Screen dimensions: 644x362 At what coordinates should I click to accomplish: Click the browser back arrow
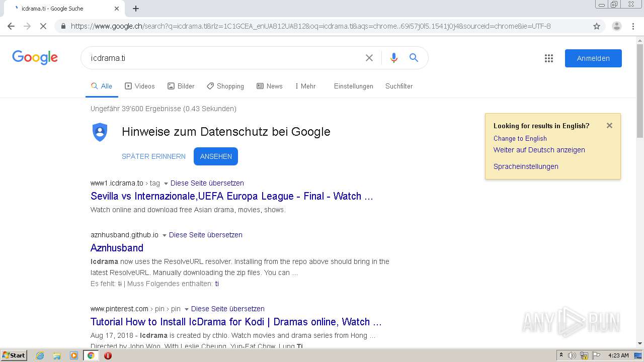click(x=11, y=26)
